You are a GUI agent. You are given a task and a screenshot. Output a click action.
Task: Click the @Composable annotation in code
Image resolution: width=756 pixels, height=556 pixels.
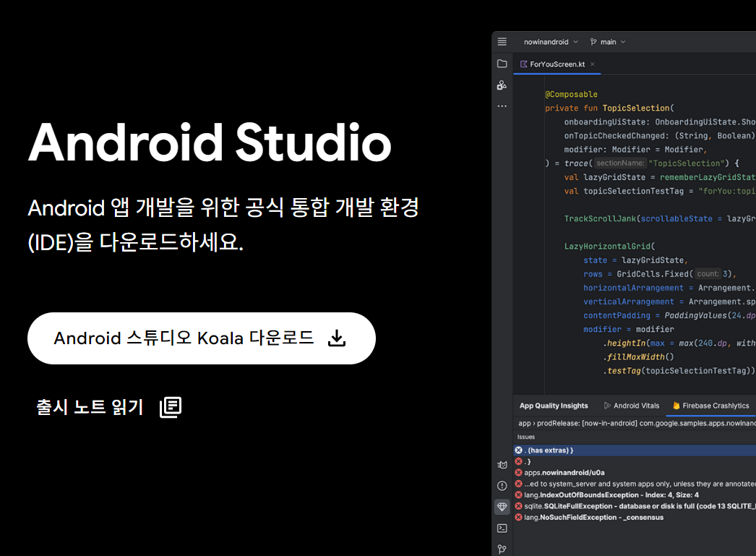572,94
